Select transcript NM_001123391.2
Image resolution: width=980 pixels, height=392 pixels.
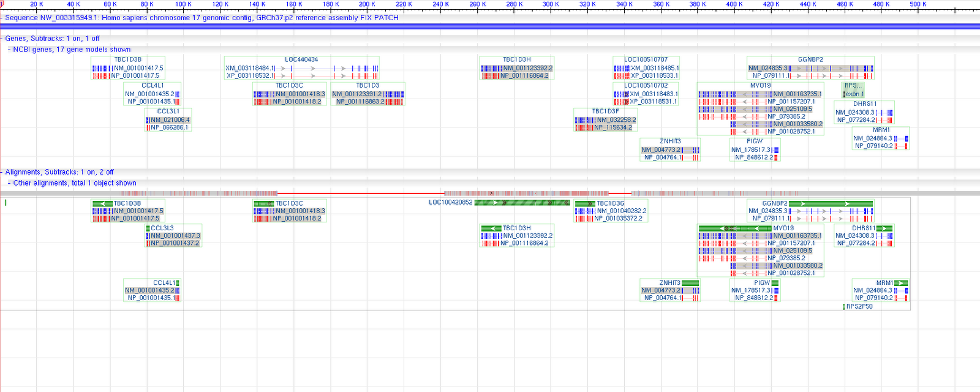(358, 94)
